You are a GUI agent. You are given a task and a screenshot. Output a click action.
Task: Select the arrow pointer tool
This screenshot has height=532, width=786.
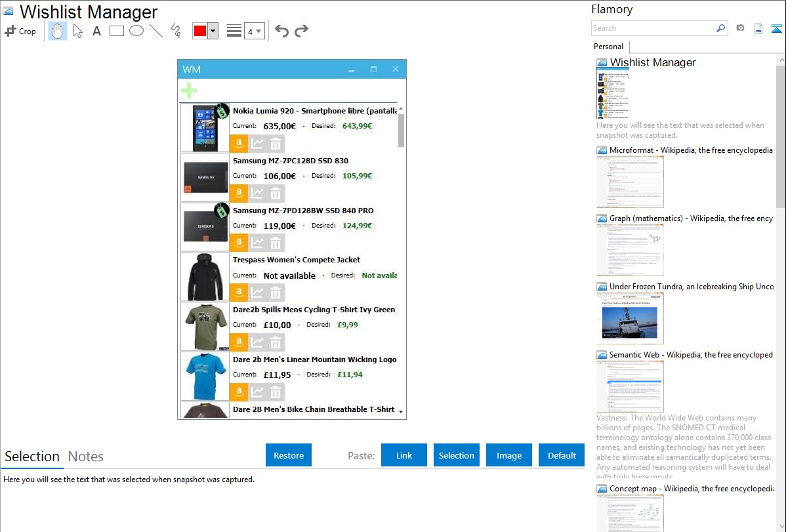[78, 31]
